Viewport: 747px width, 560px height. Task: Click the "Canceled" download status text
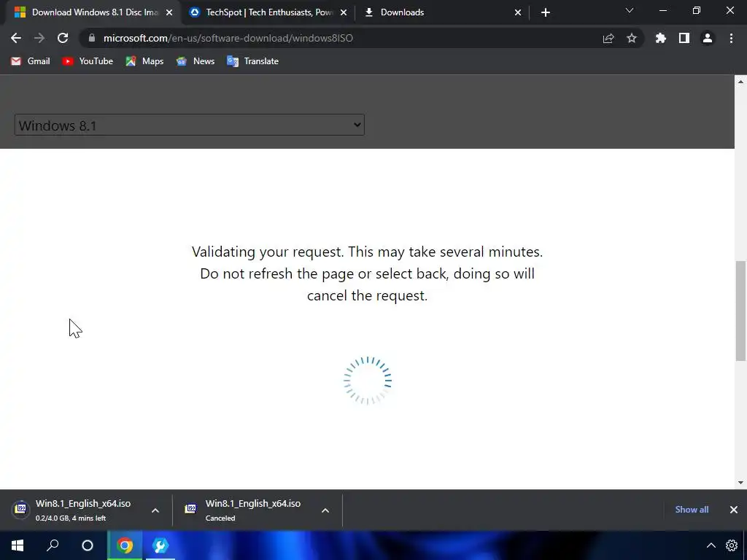[220, 518]
